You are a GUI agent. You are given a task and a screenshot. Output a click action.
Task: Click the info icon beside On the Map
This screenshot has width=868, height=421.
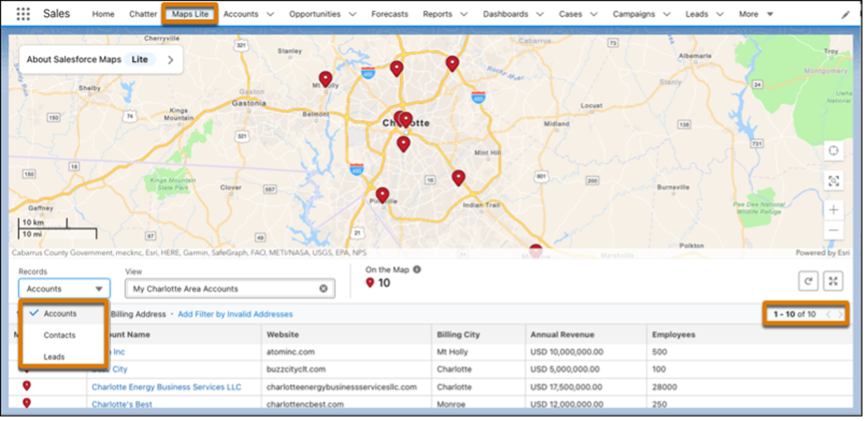click(417, 270)
